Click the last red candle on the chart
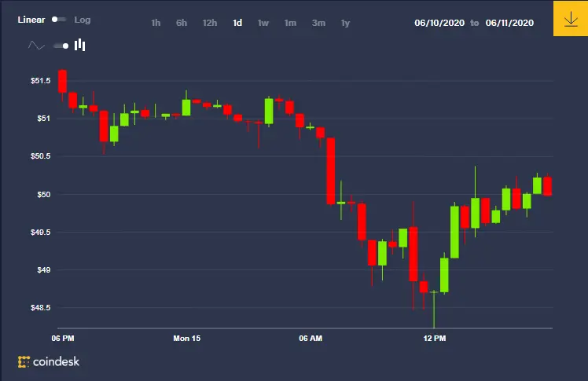 [x=547, y=186]
